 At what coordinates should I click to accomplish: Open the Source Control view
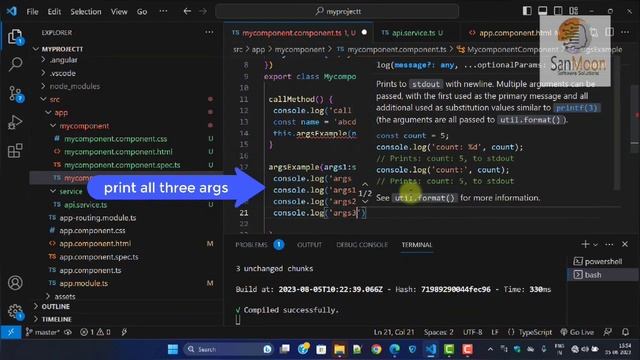(15, 94)
